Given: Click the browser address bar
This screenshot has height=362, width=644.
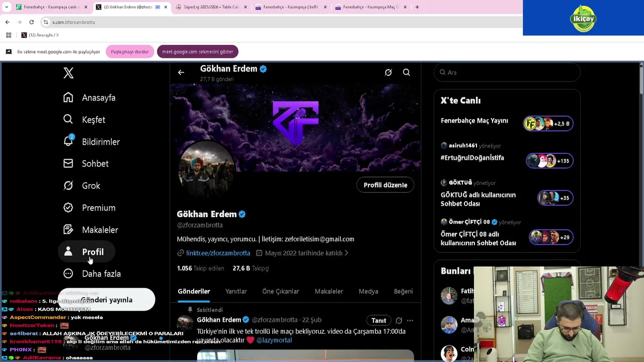Looking at the screenshot, I should point(282,22).
